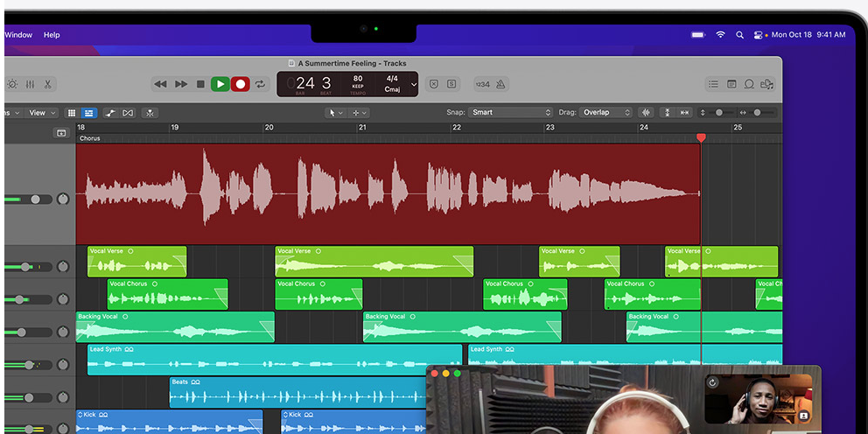Image resolution: width=868 pixels, height=434 pixels.
Task: Open the Snap Smart dropdown
Action: (510, 112)
